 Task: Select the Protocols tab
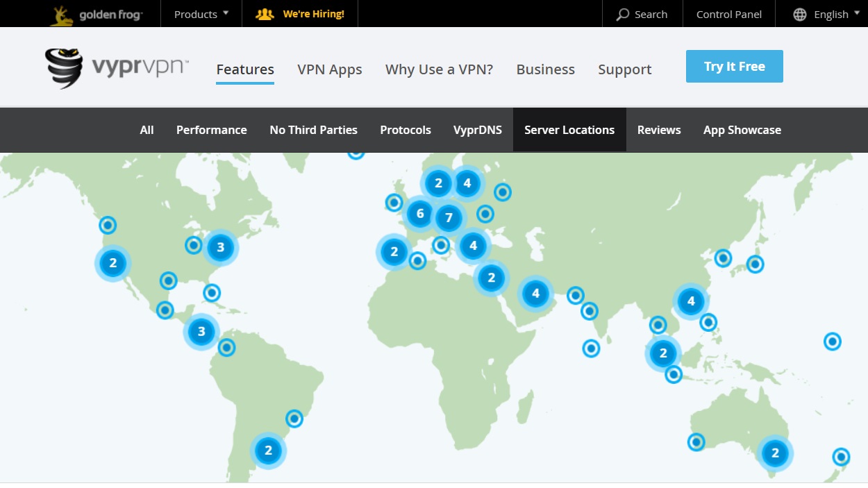[x=406, y=130]
